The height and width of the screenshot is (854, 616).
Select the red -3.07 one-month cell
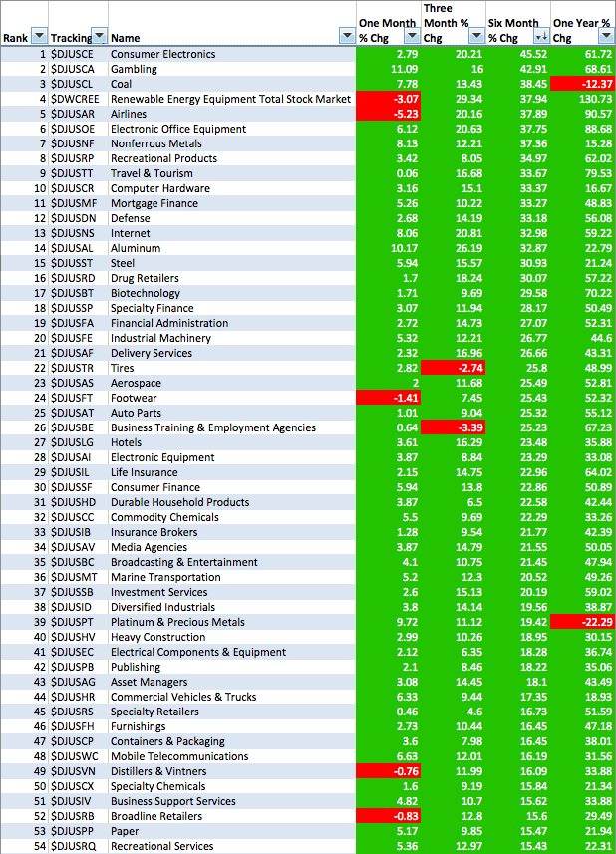point(389,99)
